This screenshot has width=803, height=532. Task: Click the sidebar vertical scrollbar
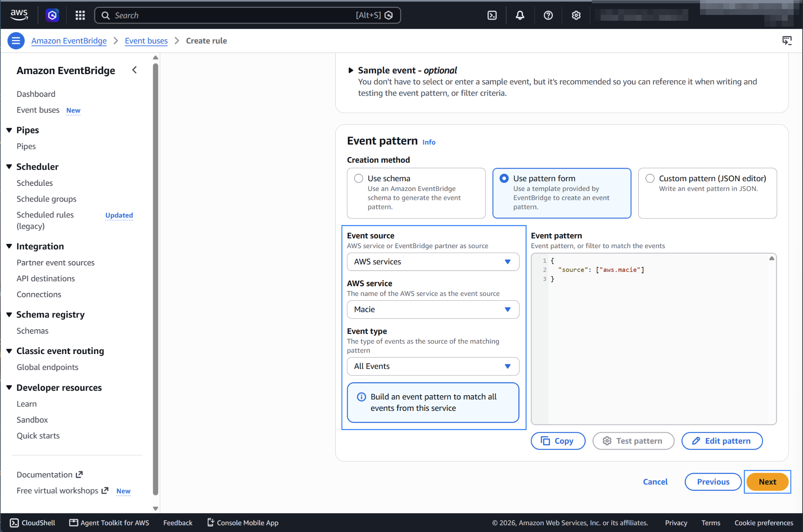pyautogui.click(x=155, y=278)
